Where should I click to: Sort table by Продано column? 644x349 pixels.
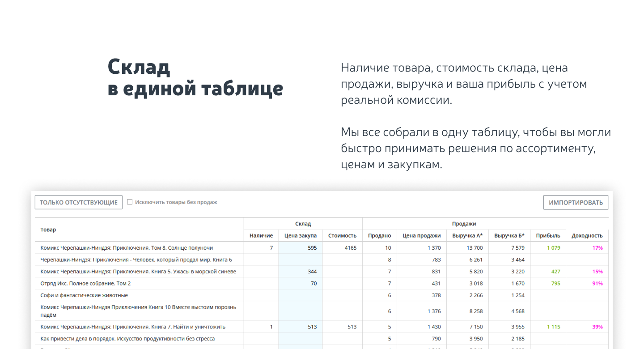379,236
